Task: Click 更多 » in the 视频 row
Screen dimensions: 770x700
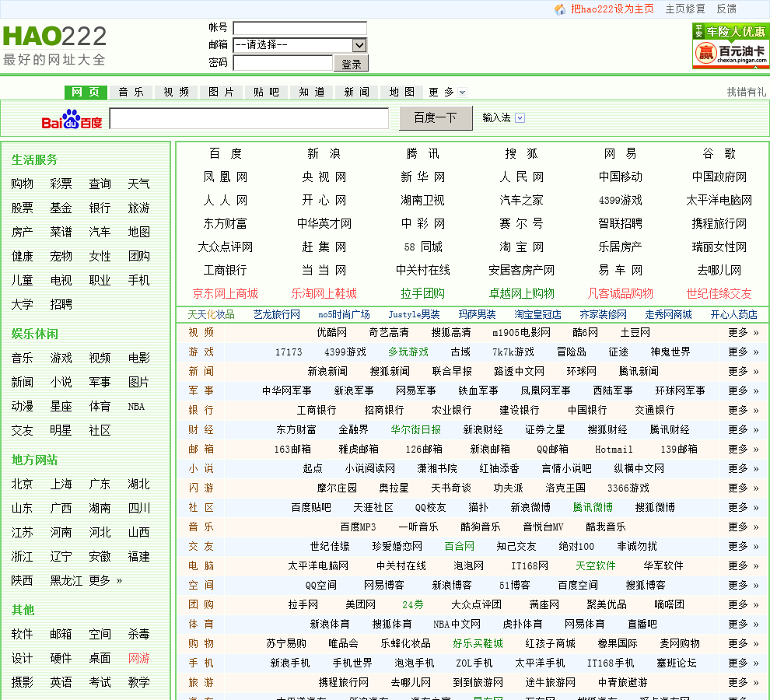Action: tap(743, 332)
